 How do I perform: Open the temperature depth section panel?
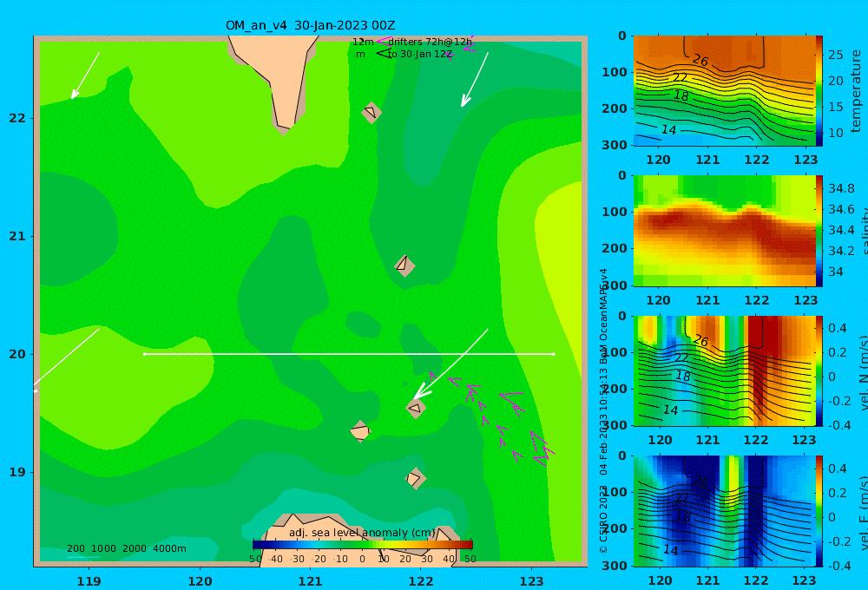point(725,91)
